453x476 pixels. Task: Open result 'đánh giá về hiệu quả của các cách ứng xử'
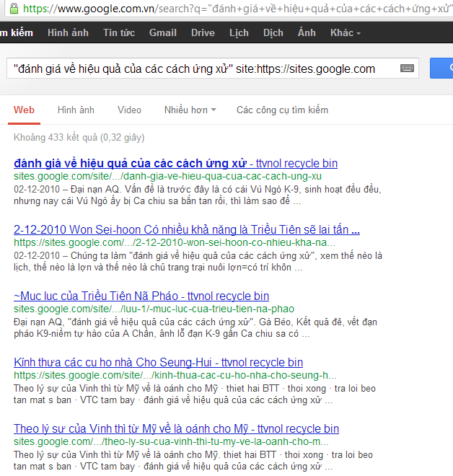coord(175,163)
